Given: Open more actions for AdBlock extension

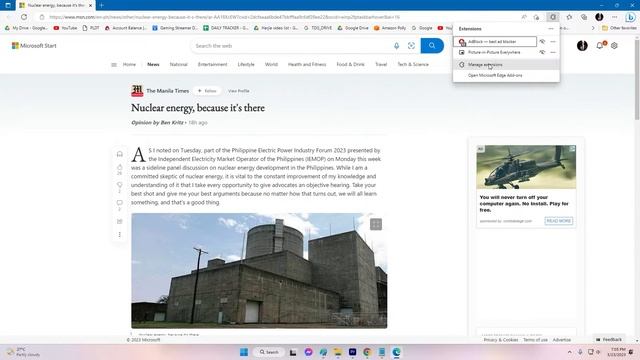Looking at the screenshot, I should point(553,42).
